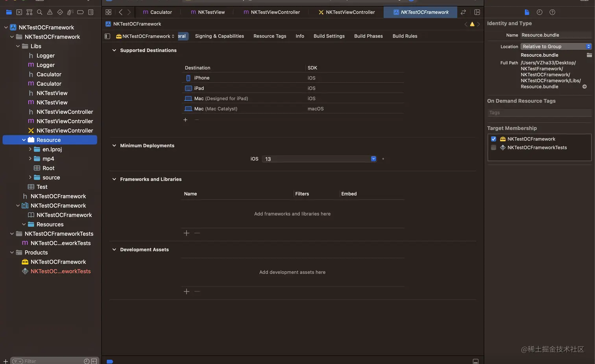595x364 pixels.
Task: Add a new file with plus button
Action: (6, 361)
